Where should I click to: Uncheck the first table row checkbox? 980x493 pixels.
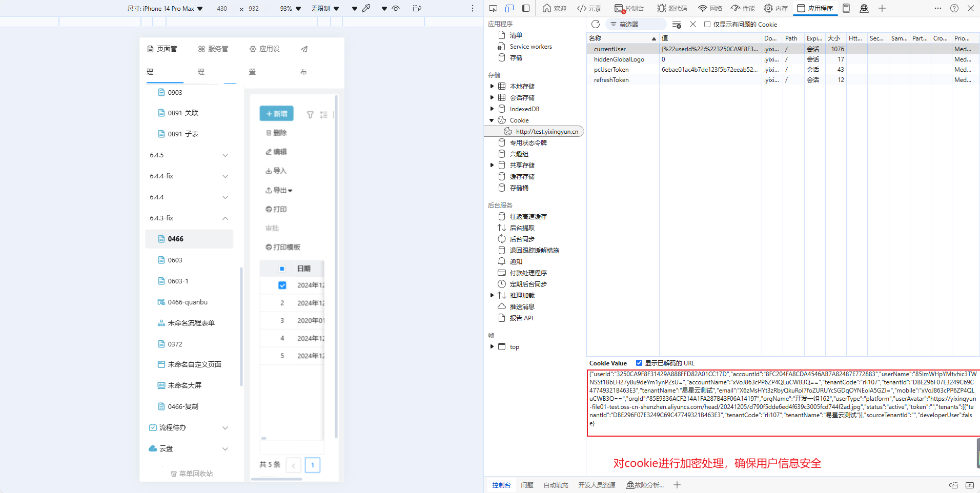point(282,285)
